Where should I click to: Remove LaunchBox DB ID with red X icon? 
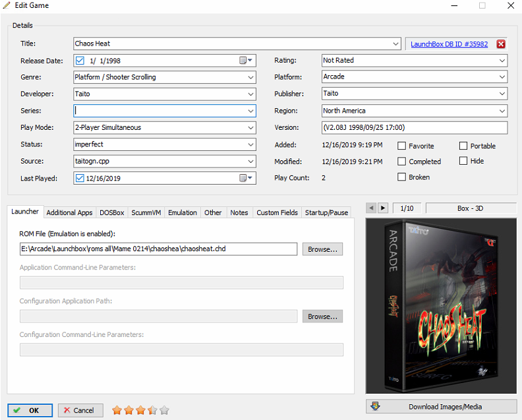[501, 44]
